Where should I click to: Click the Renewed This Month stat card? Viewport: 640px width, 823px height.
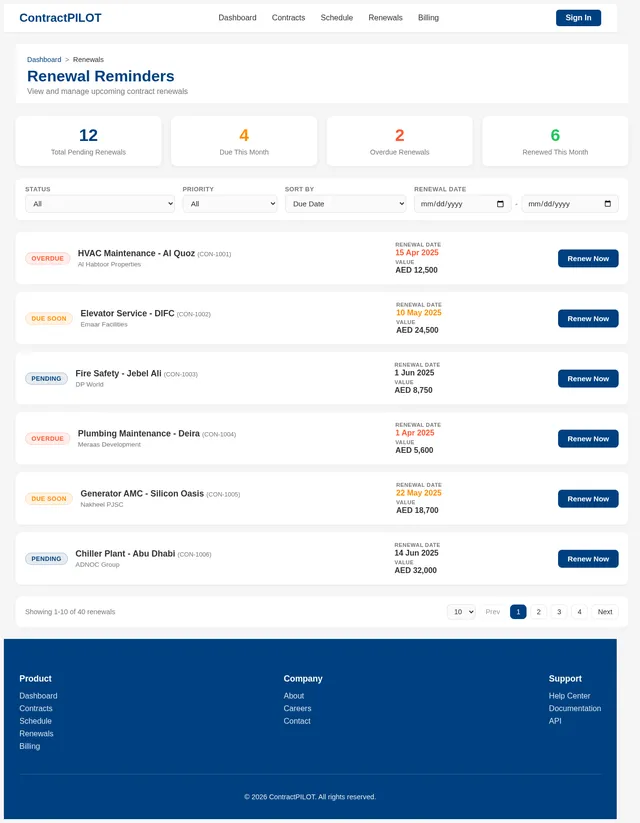[x=555, y=141]
